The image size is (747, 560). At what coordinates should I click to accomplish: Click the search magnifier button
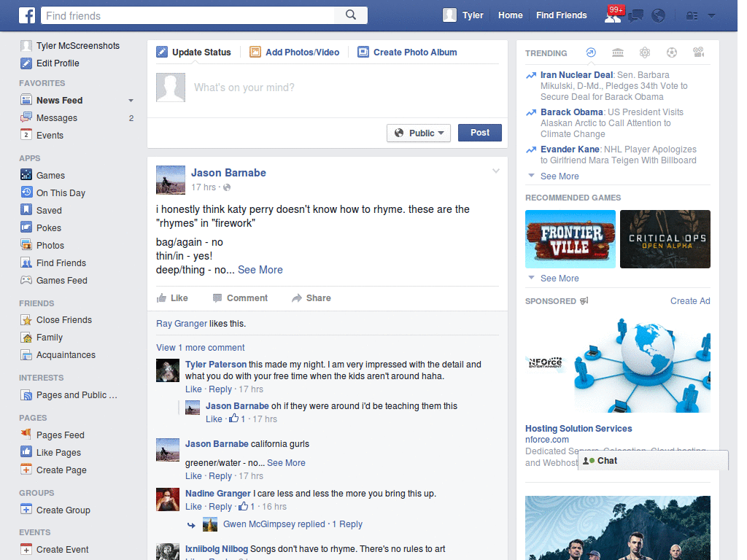[x=351, y=15]
